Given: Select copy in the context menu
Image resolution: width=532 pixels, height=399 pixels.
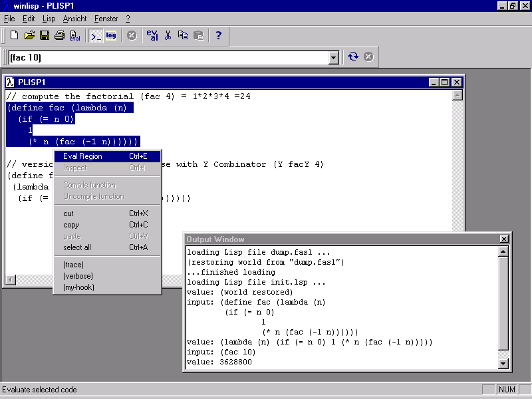Looking at the screenshot, I should click(107, 225).
